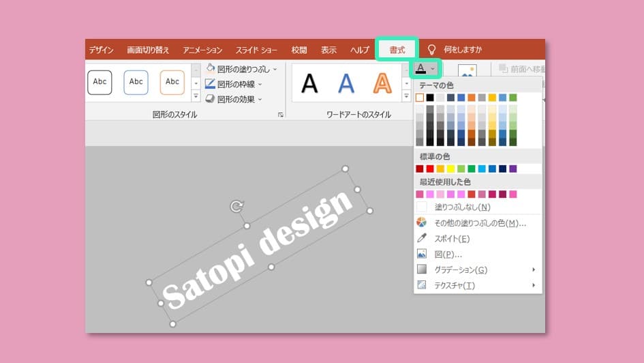Choose the dark blue standard color
The height and width of the screenshot is (363, 644).
(x=503, y=169)
